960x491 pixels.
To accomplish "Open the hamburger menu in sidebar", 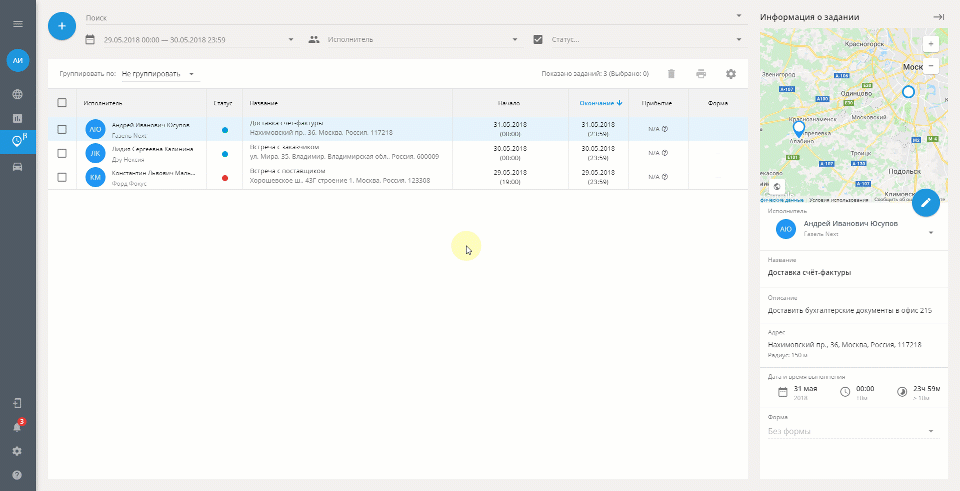I will 18,24.
